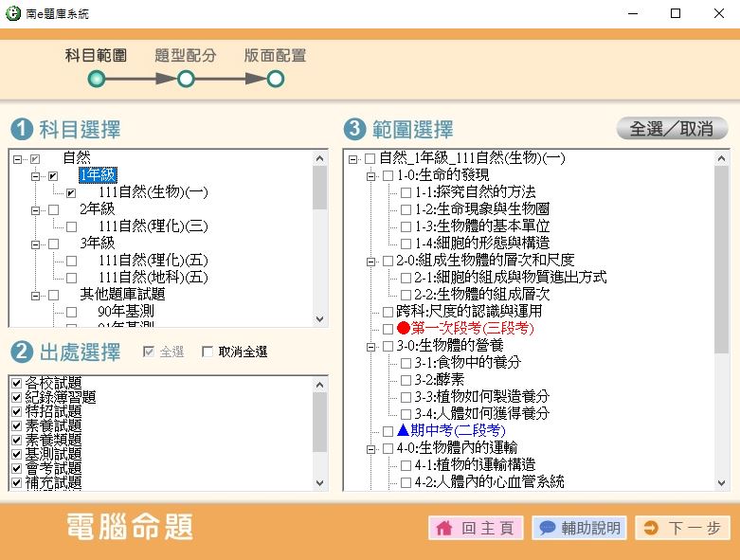The height and width of the screenshot is (560, 740).
Task: Collapse the 3-0:生物體的營養 section
Action: (x=370, y=346)
